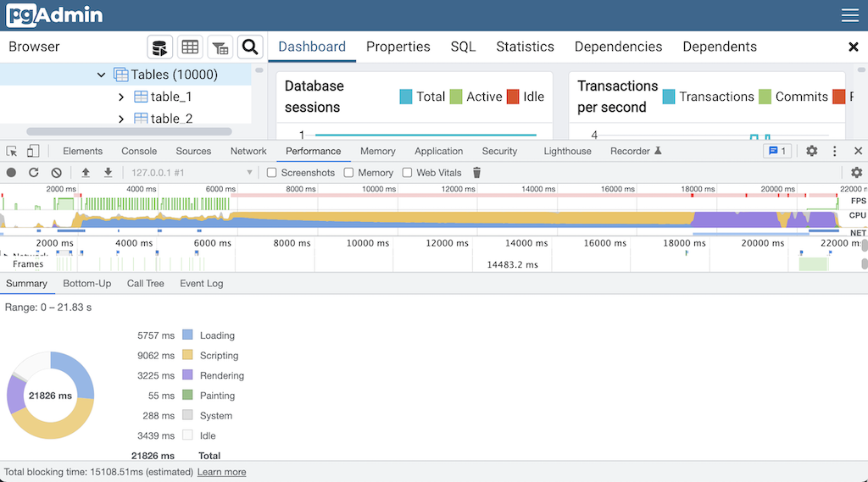Open the 127.0.0.1 #1 profile dropdown
The width and height of the screenshot is (868, 482).
192,173
